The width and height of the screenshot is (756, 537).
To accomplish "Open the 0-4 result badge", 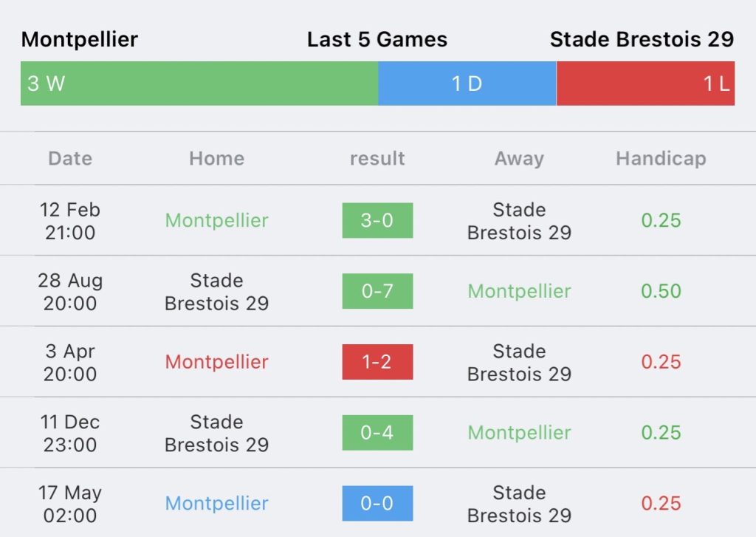I will point(377,432).
